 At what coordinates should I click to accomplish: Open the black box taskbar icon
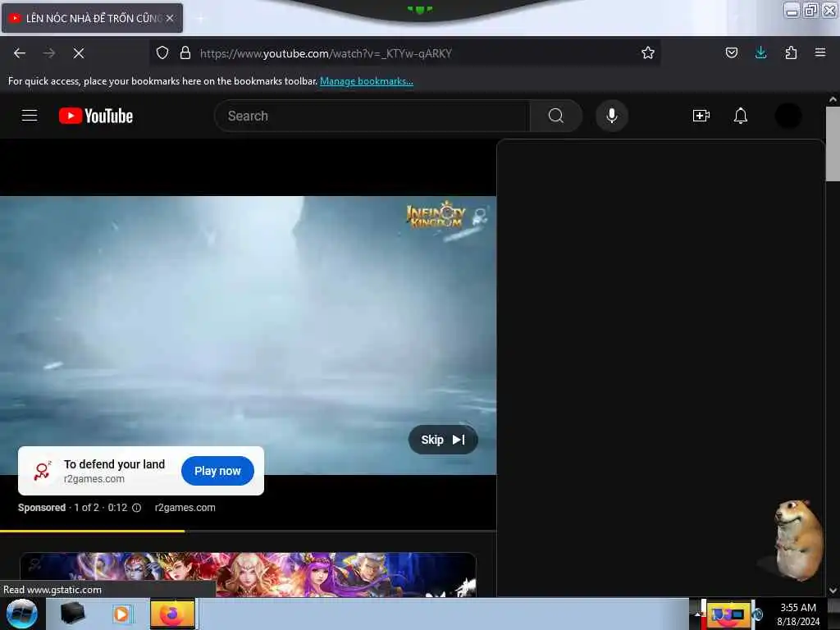[72, 614]
